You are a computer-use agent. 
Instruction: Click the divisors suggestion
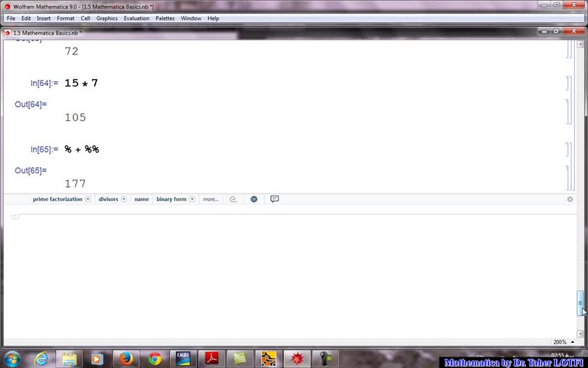(109, 199)
